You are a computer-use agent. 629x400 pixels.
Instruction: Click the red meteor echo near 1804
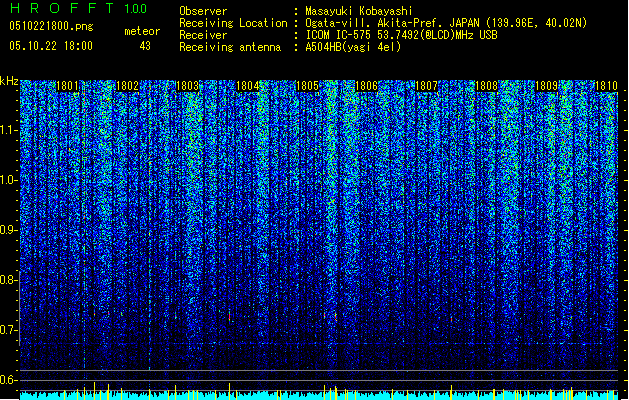(x=229, y=317)
